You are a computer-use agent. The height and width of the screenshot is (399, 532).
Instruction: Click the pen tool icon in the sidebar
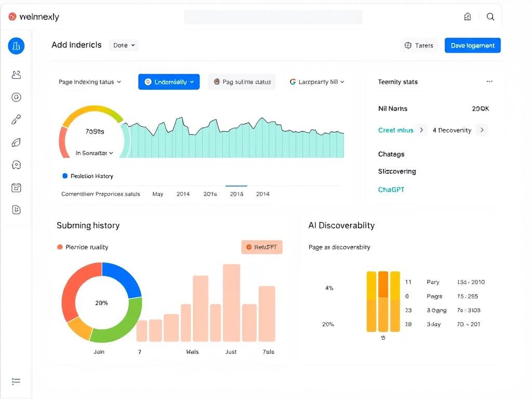[16, 119]
